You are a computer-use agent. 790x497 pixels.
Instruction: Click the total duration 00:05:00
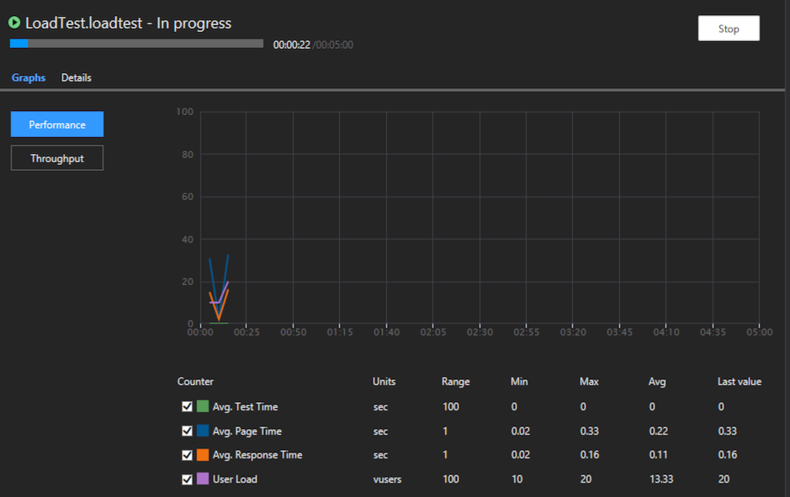pyautogui.click(x=334, y=45)
